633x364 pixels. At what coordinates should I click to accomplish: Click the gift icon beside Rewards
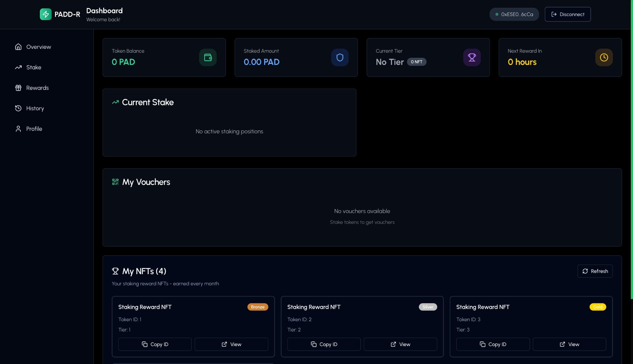18,88
